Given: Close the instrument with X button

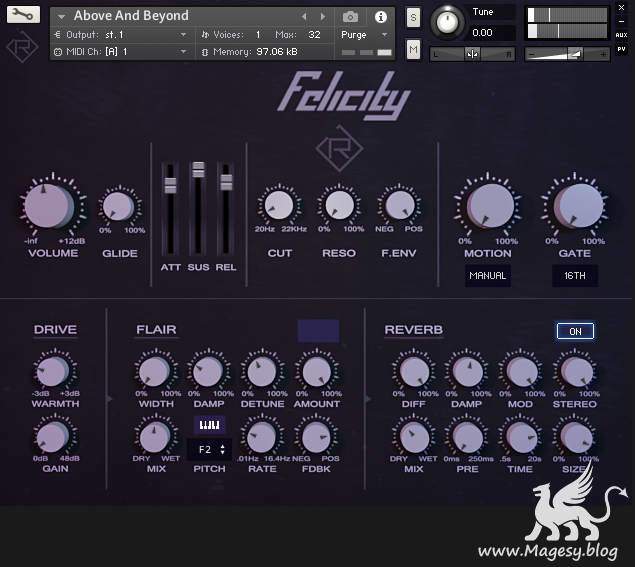Looking at the screenshot, I should 621,7.
